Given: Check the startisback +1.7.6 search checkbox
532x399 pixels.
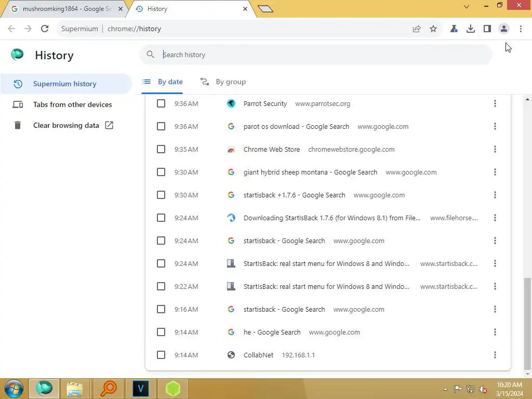Looking at the screenshot, I should click(x=161, y=195).
